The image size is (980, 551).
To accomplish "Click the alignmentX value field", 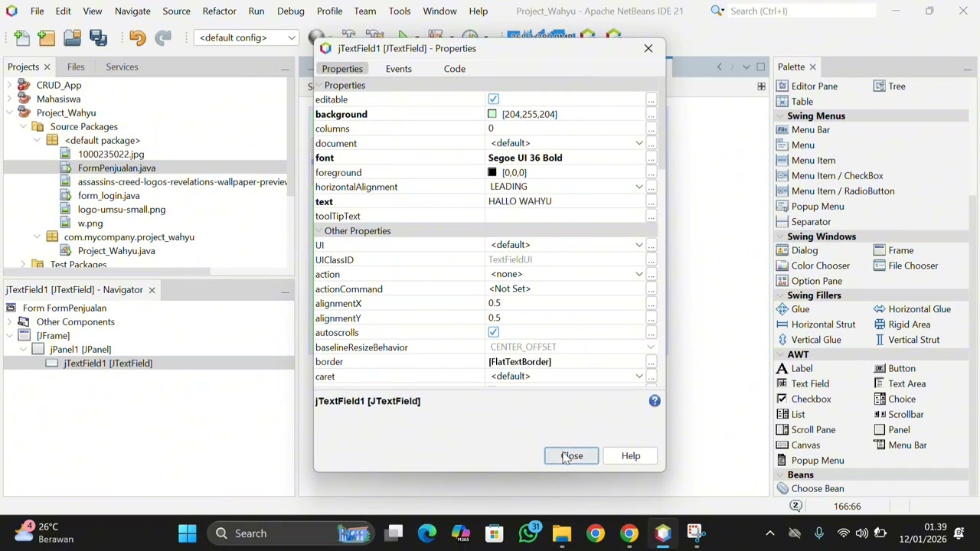I will (x=565, y=303).
